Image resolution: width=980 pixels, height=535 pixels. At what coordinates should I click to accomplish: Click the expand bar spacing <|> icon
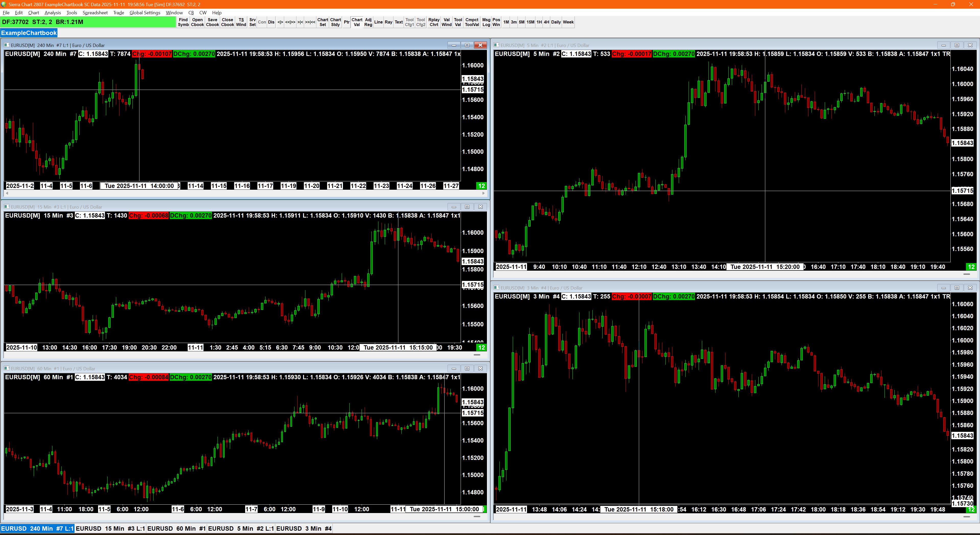pos(280,22)
